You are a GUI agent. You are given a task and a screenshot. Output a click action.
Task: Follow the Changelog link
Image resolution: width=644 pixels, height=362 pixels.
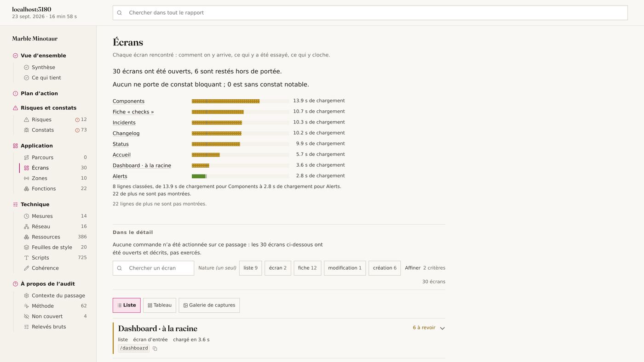[126, 134]
